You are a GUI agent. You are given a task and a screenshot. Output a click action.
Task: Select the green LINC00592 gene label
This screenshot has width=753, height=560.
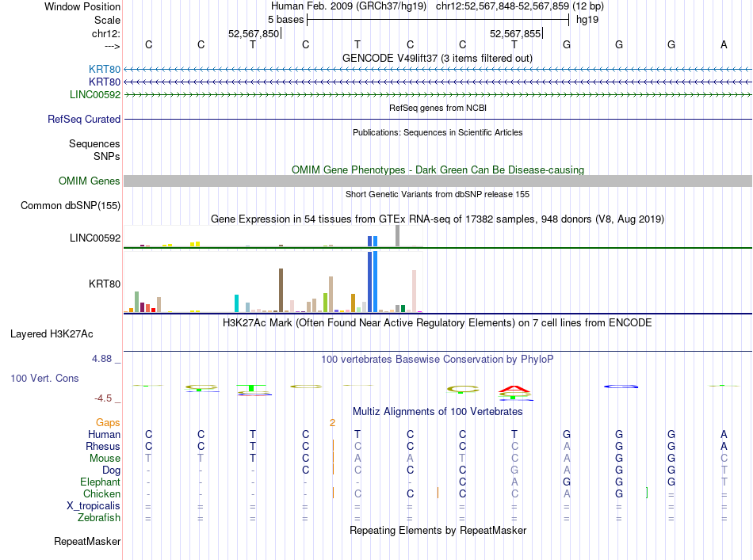tap(95, 94)
